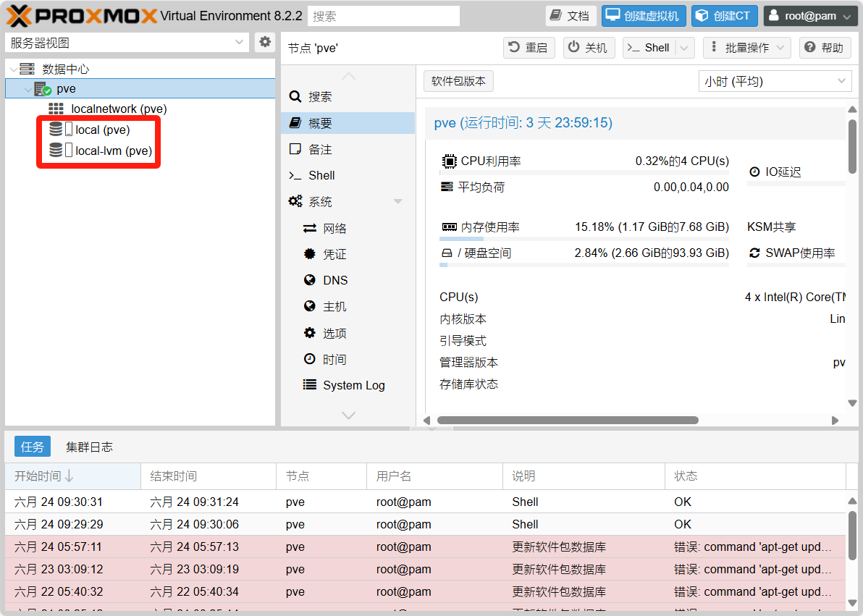Collapse the pve node in tree
The image size is (863, 616).
(x=28, y=90)
